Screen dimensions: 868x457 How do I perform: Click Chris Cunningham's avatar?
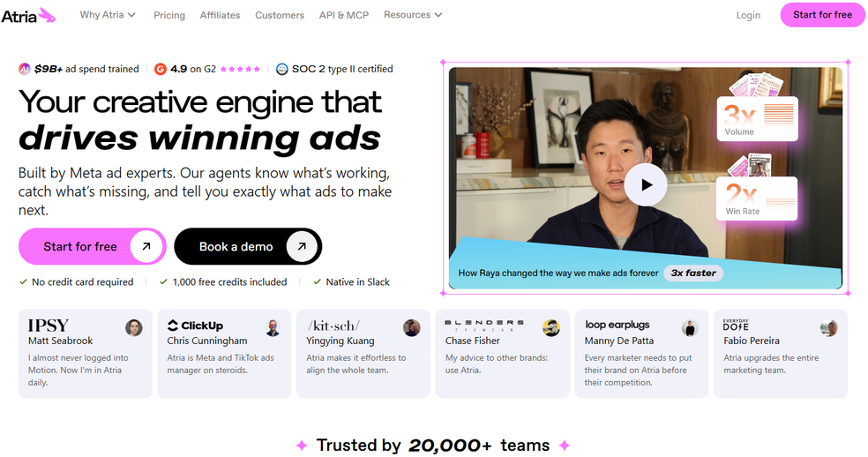point(273,328)
